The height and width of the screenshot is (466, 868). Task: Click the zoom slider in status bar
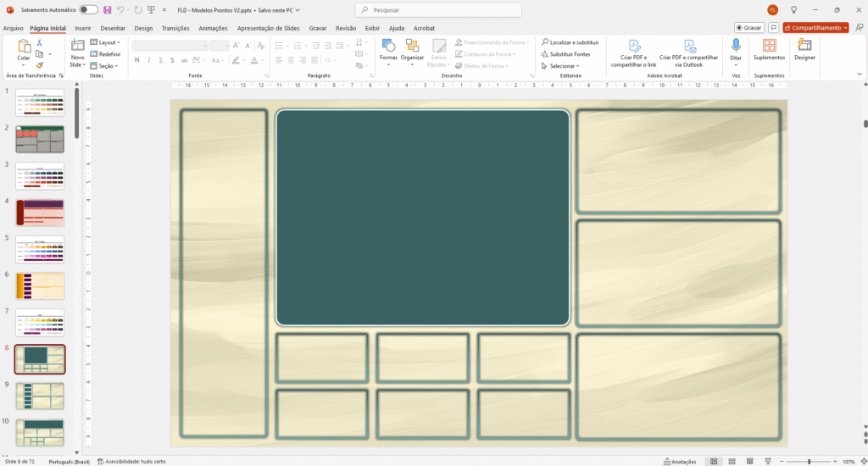[x=810, y=462]
